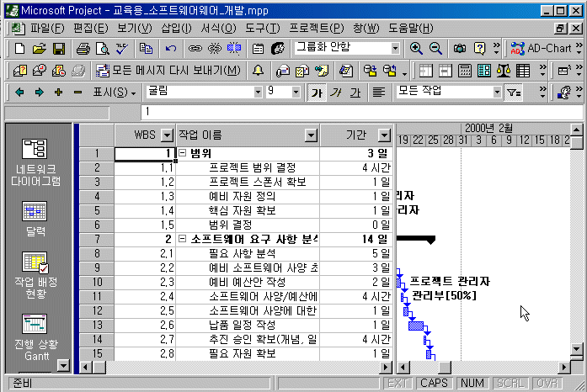Unlink tasks broken chain icon
The height and width of the screenshot is (392, 587).
click(215, 49)
